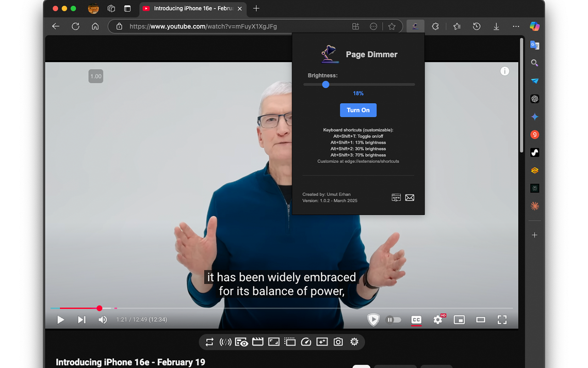Click the apps grid icon in address bar
588x368 pixels.
[x=356, y=26]
